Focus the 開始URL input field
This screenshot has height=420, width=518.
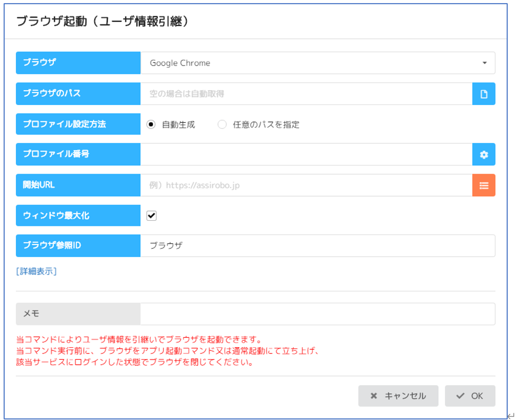coord(306,185)
